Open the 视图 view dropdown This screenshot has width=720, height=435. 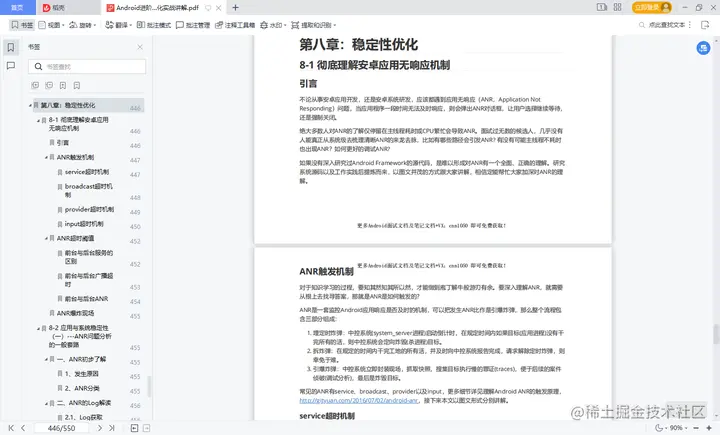pos(51,25)
